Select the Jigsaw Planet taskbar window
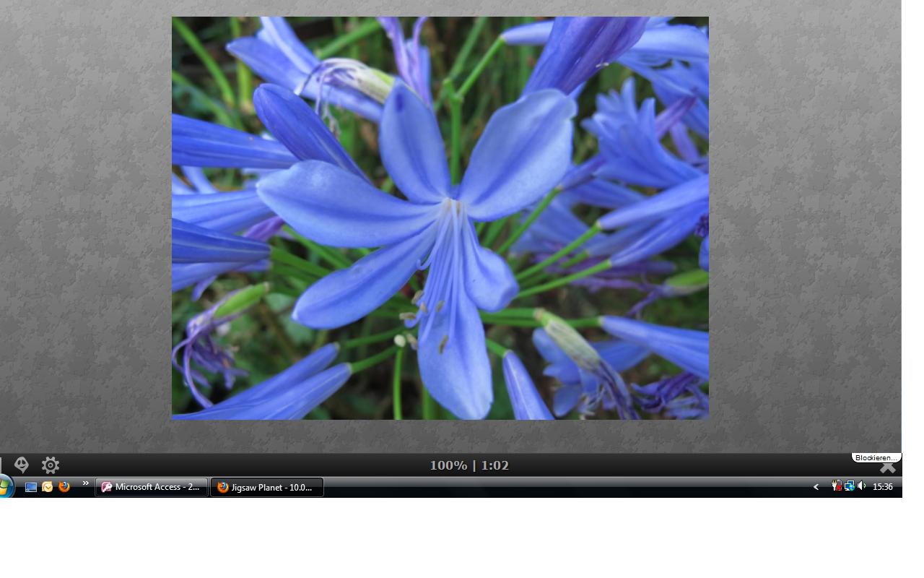 coord(266,487)
